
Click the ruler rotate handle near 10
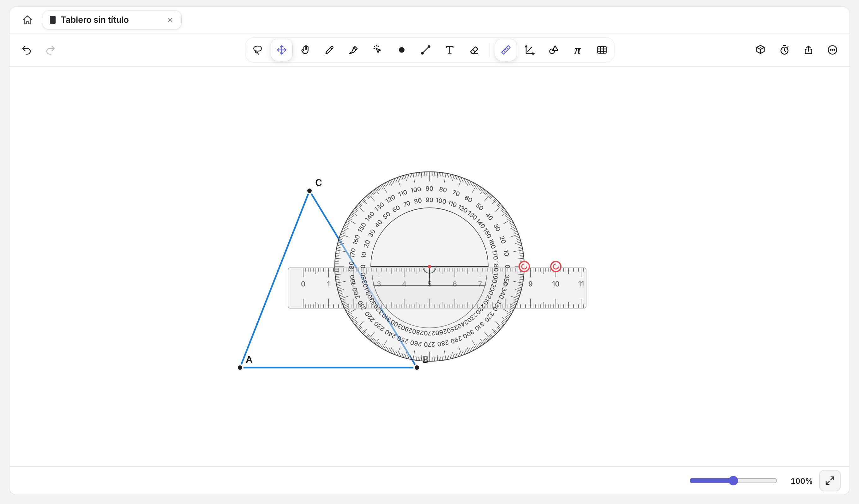click(556, 267)
